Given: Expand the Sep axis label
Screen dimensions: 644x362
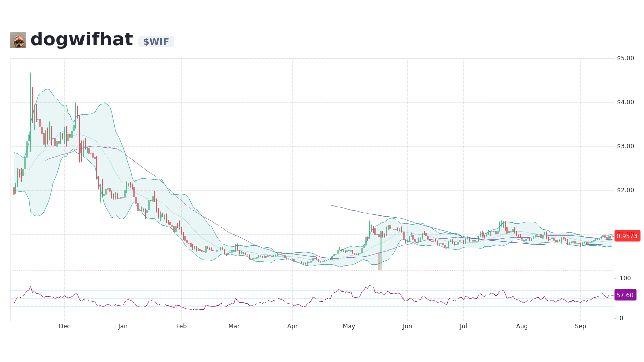Looking at the screenshot, I should [580, 326].
